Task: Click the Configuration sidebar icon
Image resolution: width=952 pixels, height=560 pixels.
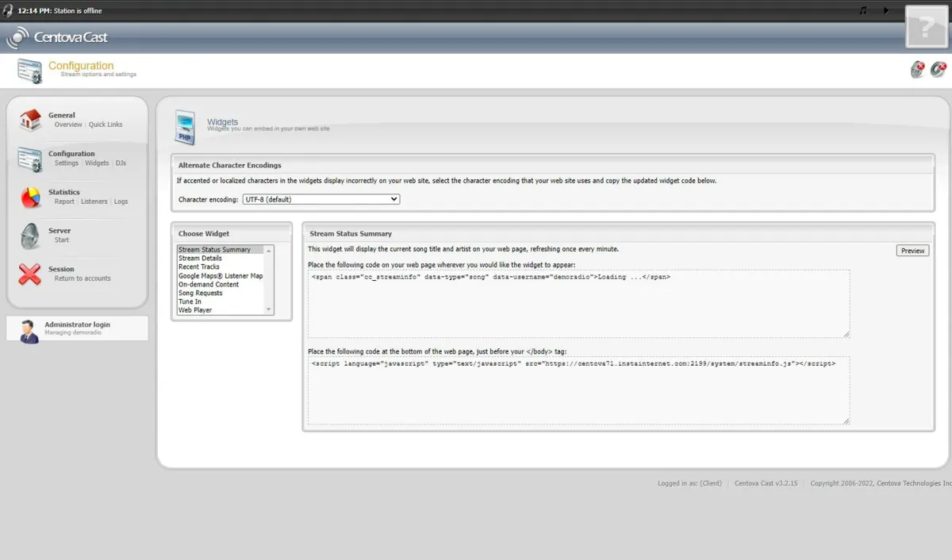Action: pos(30,159)
